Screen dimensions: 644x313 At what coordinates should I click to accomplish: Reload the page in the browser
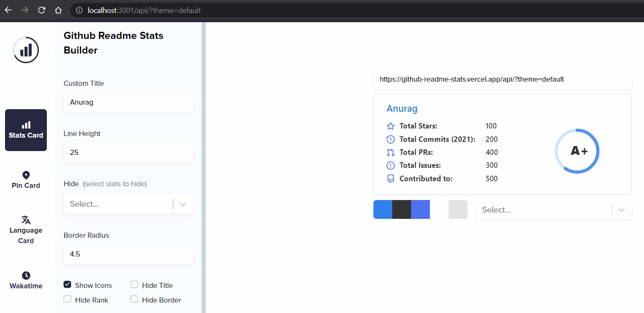pyautogui.click(x=41, y=10)
